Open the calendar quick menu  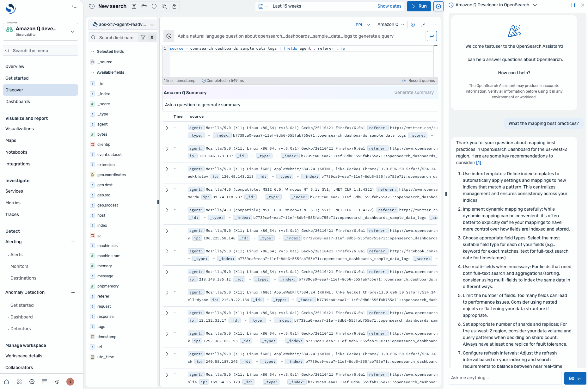263,6
